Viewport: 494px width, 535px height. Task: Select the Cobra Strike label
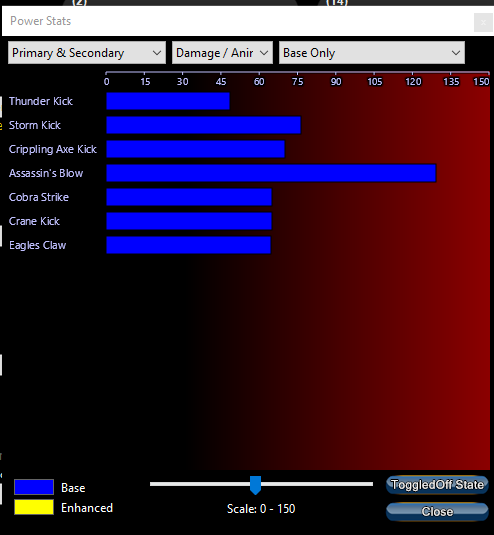(39, 197)
